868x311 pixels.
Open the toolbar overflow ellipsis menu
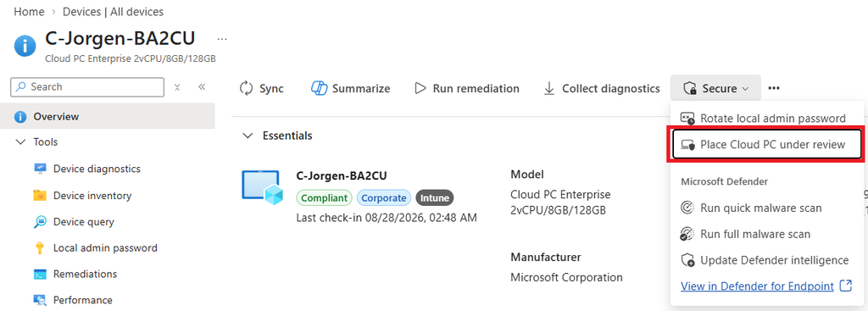coord(774,88)
